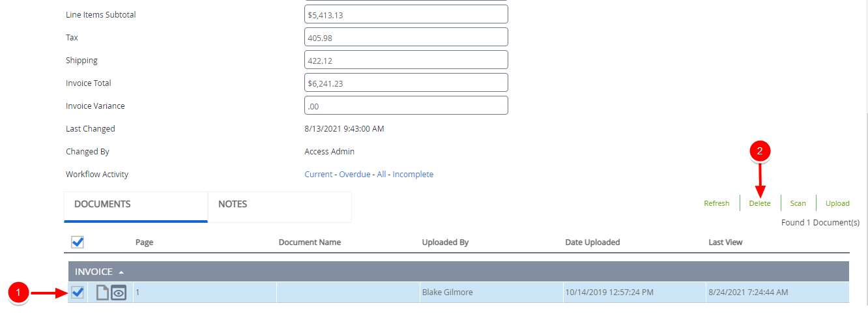Select the DOCUMENTS tab

pos(102,204)
